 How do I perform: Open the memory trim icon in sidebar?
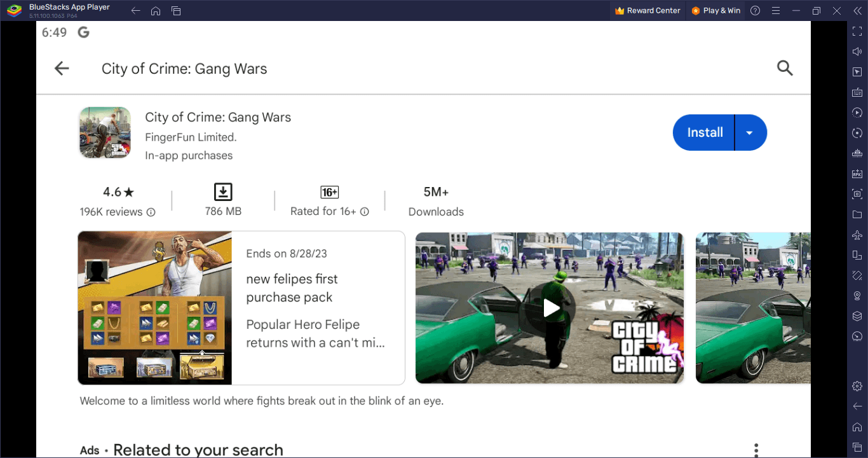857,153
